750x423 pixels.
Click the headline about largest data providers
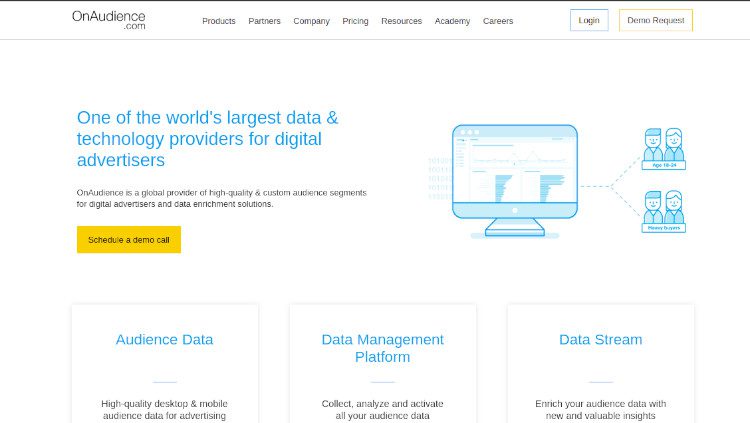[208, 139]
